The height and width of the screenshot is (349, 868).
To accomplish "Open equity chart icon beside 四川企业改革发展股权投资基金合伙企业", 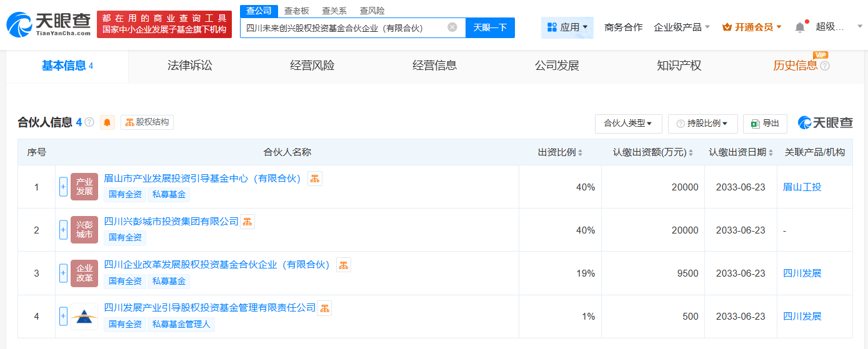I will [344, 265].
